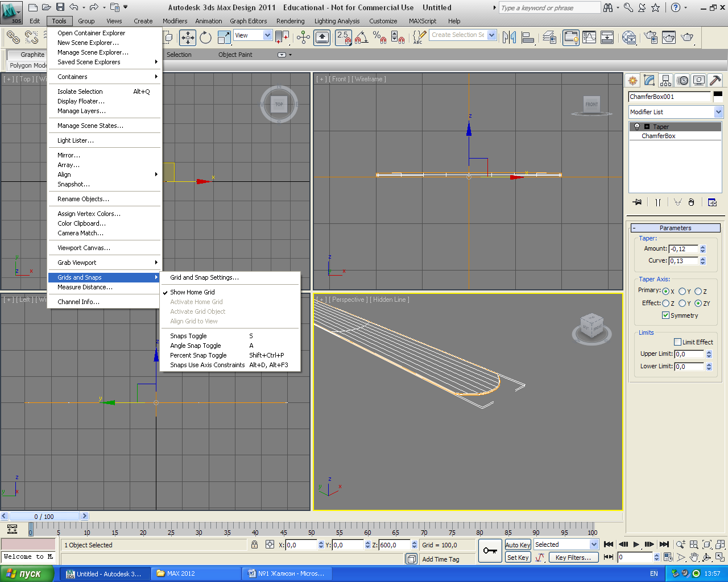Open the Material Editor icon
Viewport: 728px width, 582px height.
(x=629, y=38)
